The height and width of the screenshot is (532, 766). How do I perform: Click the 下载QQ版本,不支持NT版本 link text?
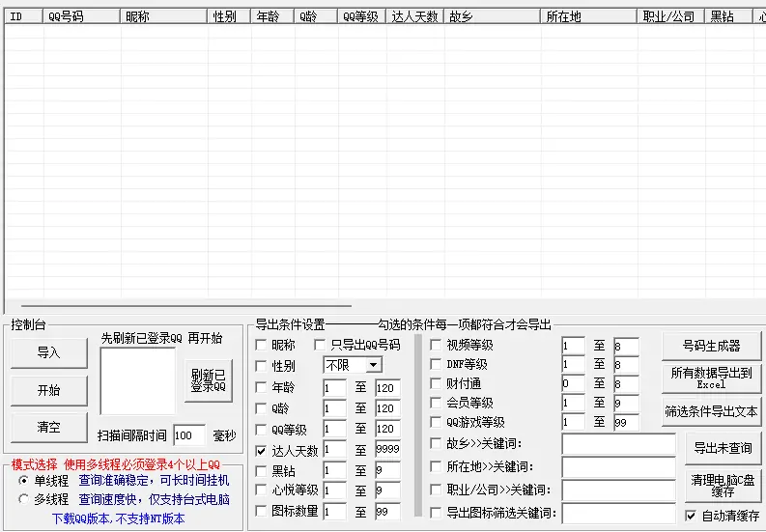[x=119, y=518]
